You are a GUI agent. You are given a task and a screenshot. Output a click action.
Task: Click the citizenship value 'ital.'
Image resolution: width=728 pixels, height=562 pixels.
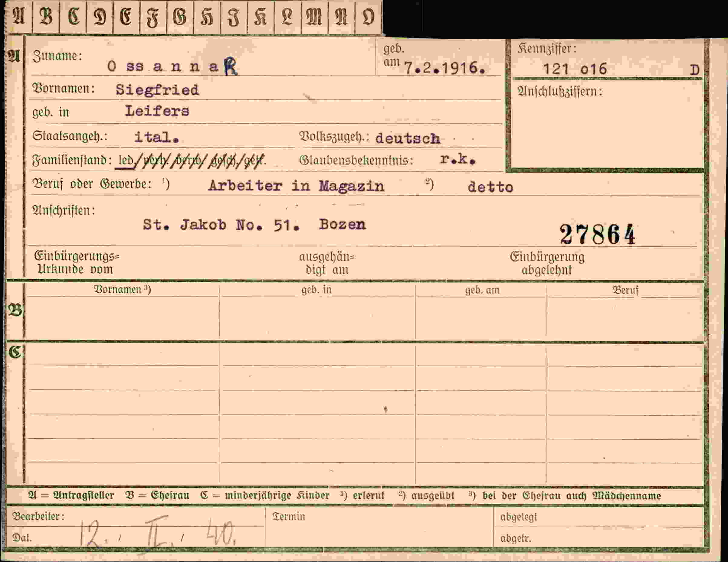[157, 137]
